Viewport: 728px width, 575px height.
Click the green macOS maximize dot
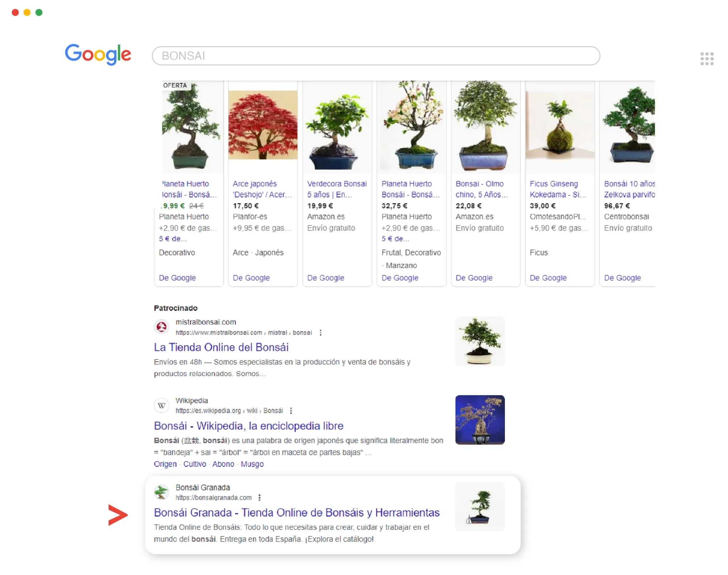coord(39,12)
